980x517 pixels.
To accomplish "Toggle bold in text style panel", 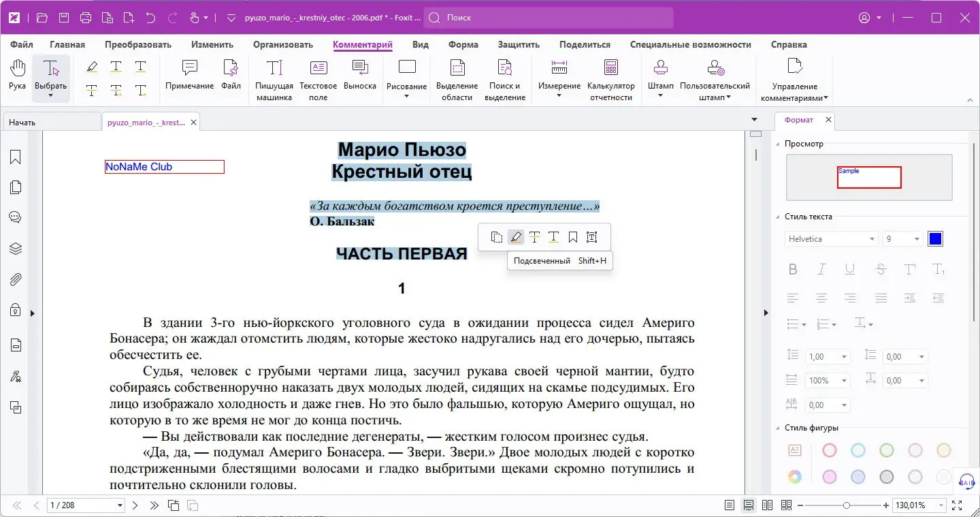I will (792, 269).
